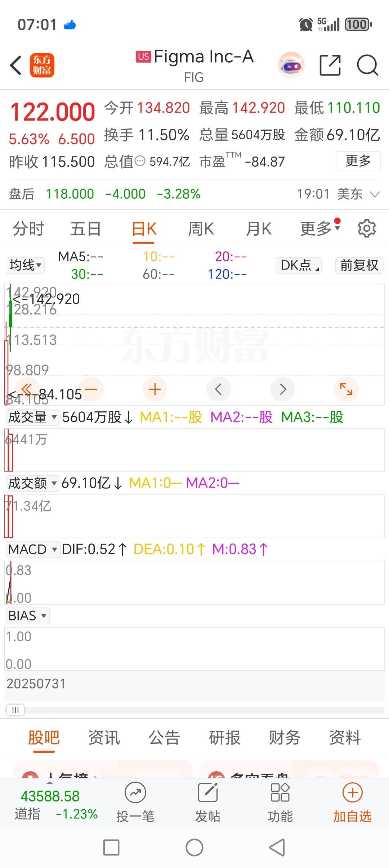Screen dimensions: 389x868
Task: Open DK点 dropdown
Action: [299, 265]
